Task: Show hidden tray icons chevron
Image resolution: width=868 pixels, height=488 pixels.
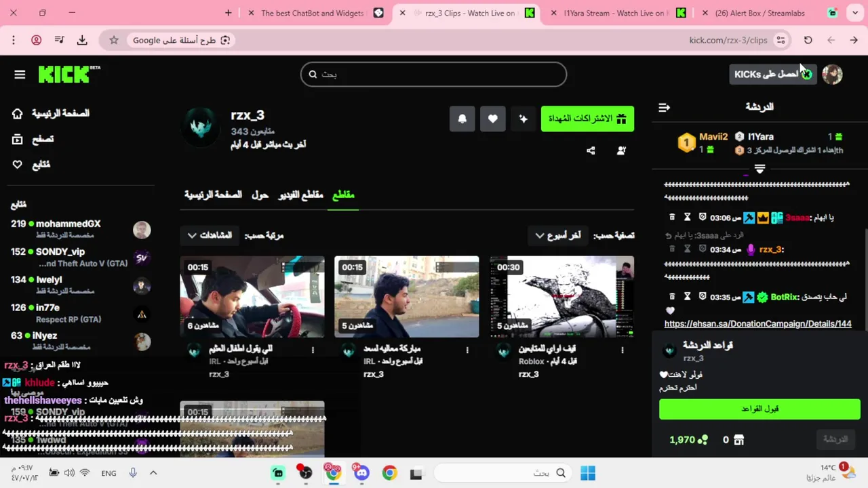Action: (153, 473)
